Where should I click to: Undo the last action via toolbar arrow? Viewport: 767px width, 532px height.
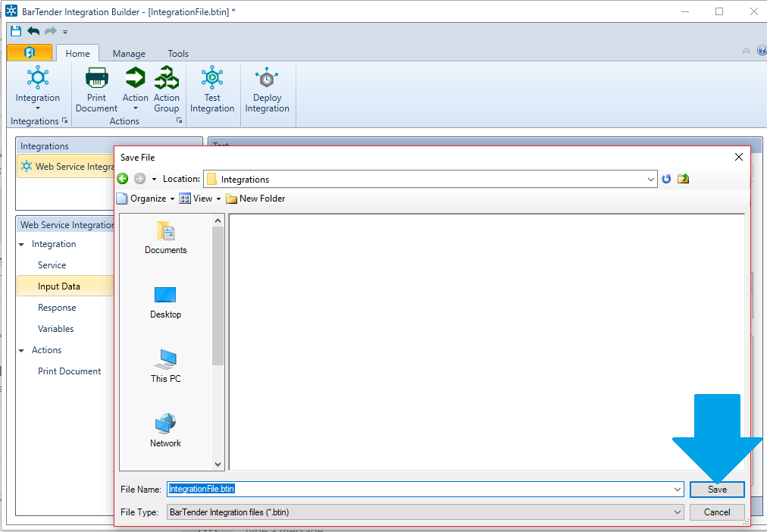coord(33,31)
